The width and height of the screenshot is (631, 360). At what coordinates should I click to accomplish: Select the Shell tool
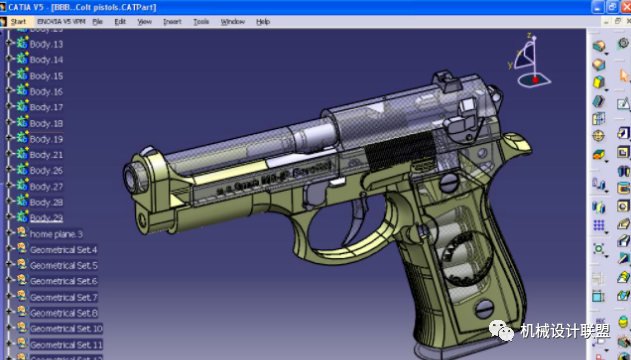pos(599,101)
